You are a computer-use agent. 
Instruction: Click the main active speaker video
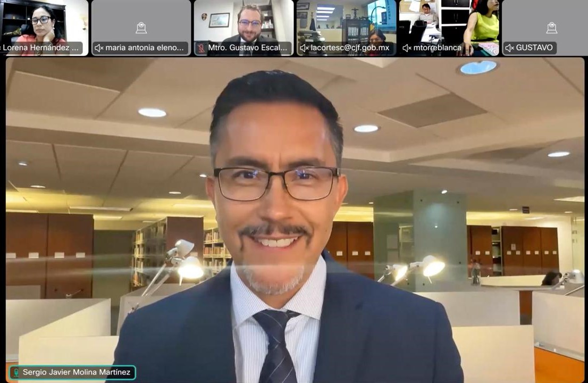tap(295, 220)
